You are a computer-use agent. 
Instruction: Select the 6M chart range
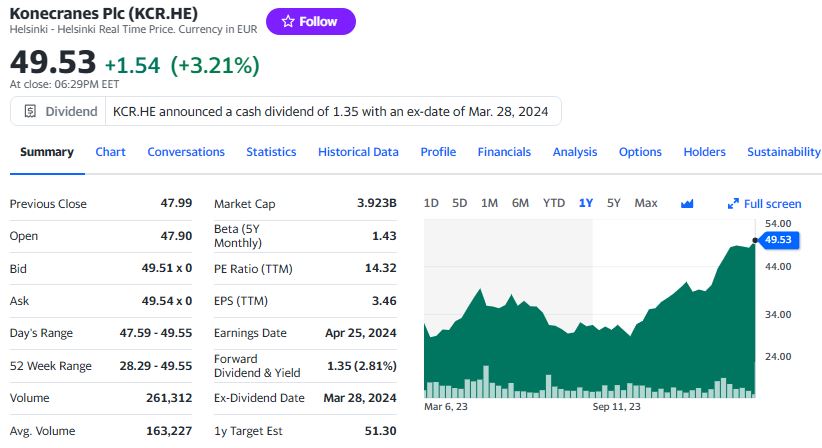[520, 203]
